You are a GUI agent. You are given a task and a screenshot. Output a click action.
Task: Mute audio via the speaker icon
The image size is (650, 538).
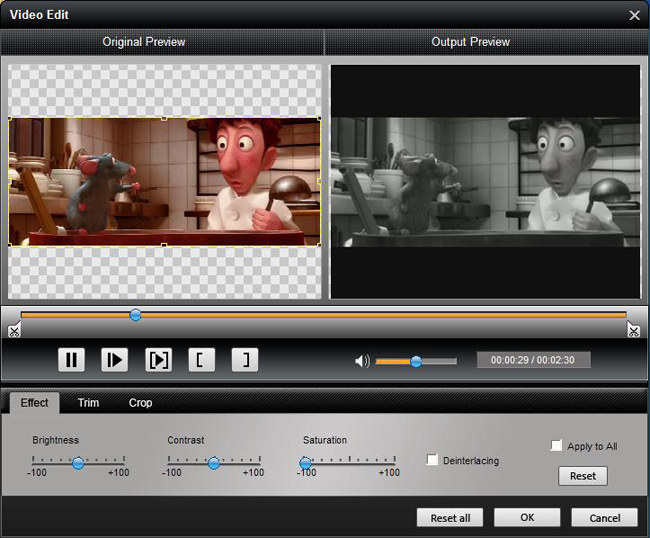362,361
